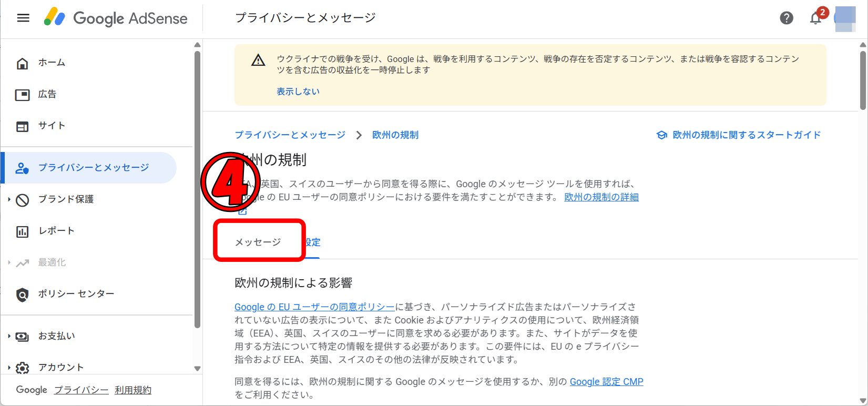Click the 欧州の規制による影響 heading
Image resolution: width=868 pixels, height=406 pixels.
pos(293,283)
